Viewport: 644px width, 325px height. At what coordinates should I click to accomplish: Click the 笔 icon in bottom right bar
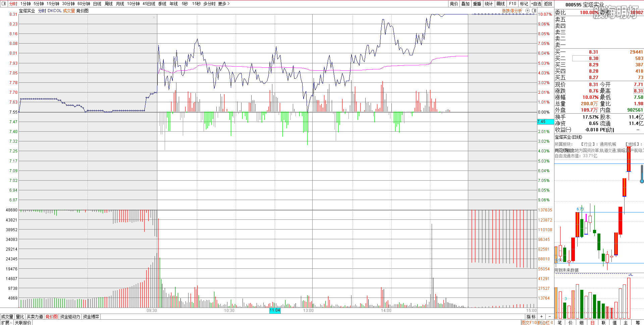pos(559,322)
